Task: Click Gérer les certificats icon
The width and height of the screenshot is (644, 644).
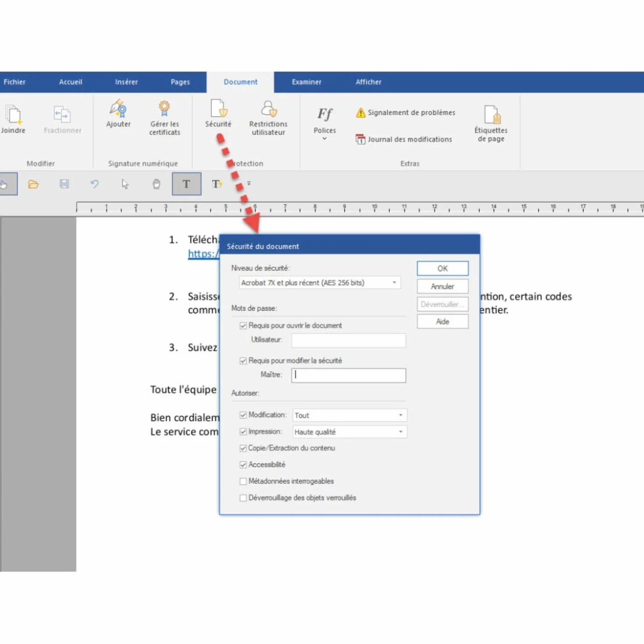Action: coord(164,117)
